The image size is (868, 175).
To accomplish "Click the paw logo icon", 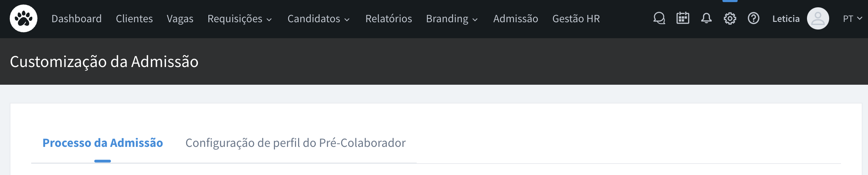I will point(24,18).
